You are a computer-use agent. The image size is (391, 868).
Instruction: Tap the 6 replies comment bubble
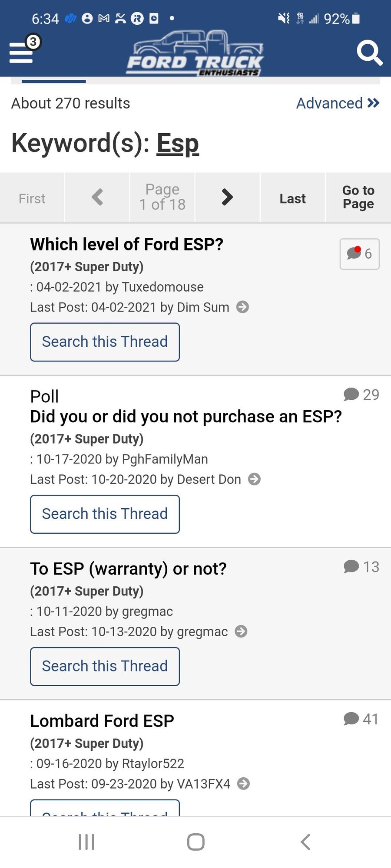[359, 254]
